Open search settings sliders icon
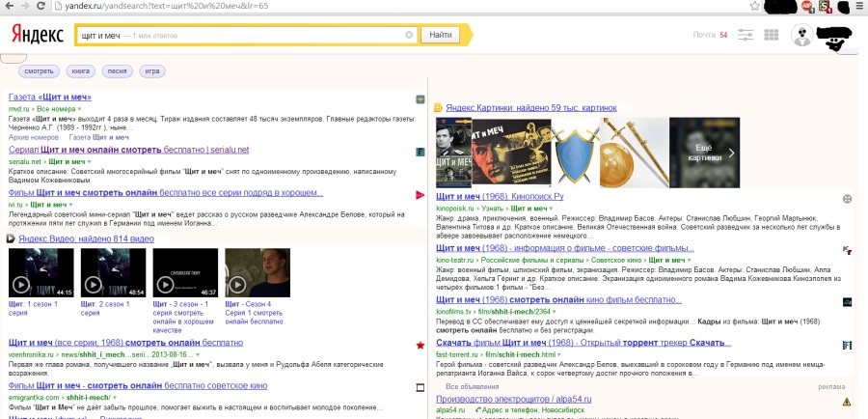Screen dimensions: 868x419 (746, 35)
